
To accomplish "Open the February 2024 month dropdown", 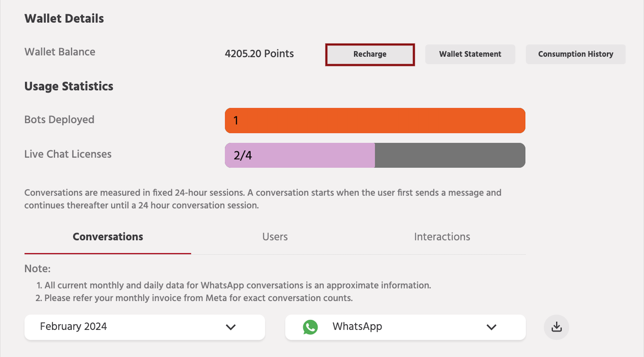I will pos(144,327).
